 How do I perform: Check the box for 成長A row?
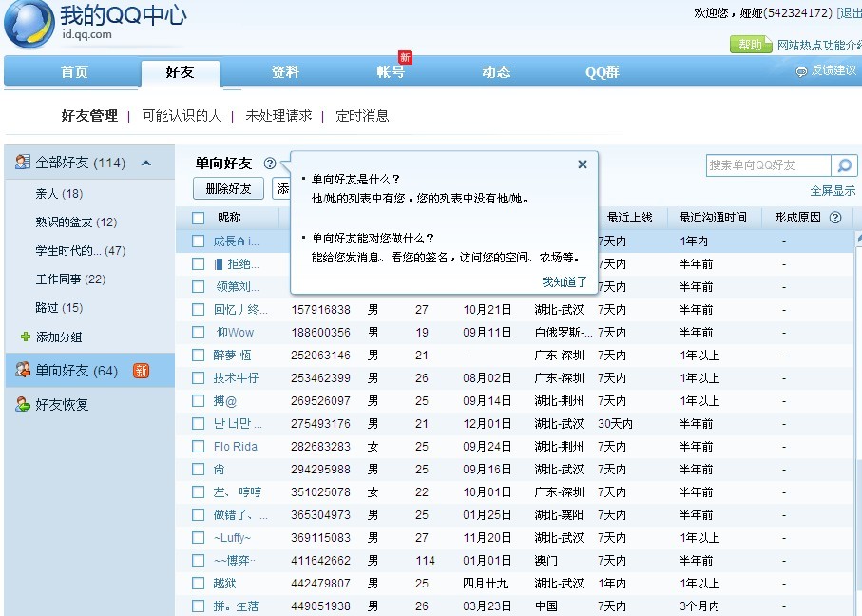click(x=199, y=241)
